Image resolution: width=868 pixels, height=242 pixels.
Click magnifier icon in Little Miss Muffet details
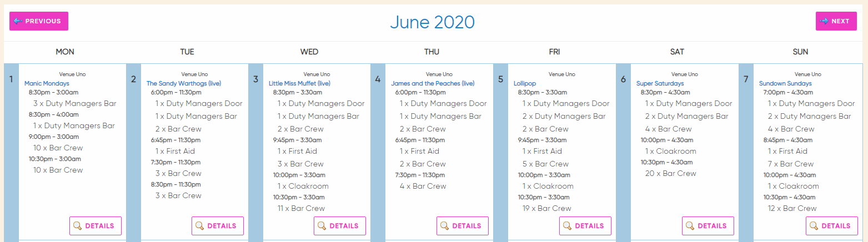(322, 226)
